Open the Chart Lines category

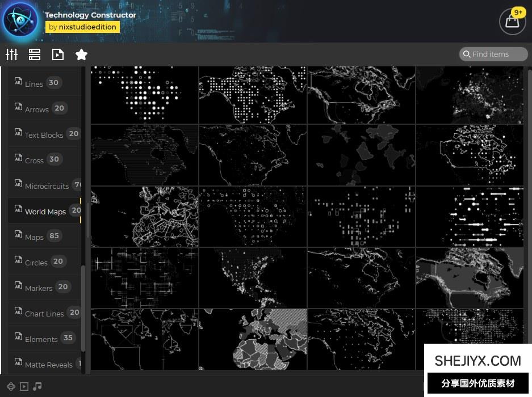pyautogui.click(x=44, y=313)
